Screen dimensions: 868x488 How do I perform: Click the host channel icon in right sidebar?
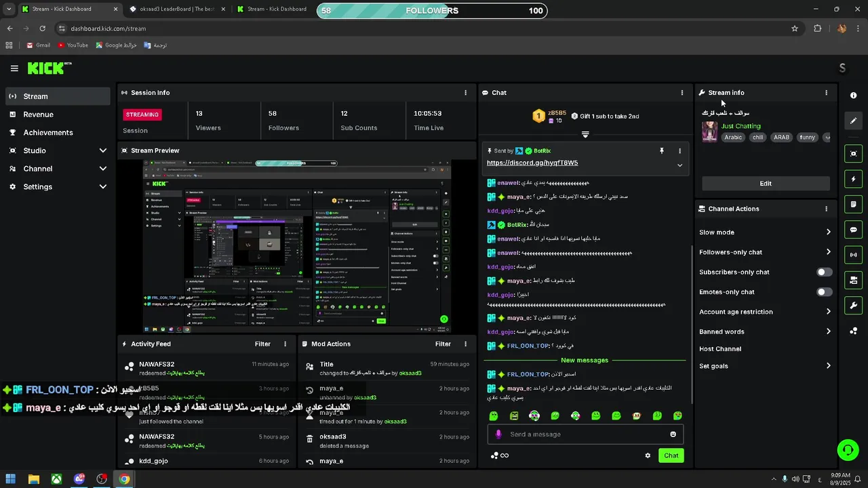[854, 280]
